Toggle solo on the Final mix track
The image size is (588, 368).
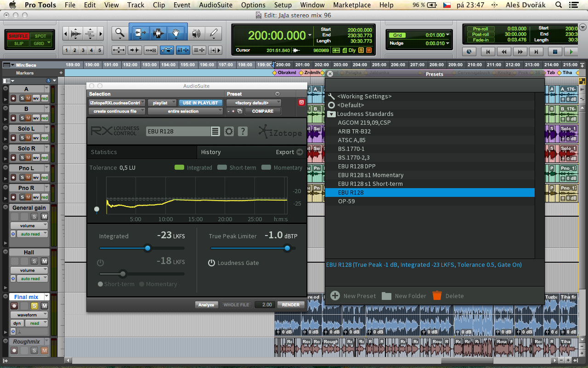34,306
